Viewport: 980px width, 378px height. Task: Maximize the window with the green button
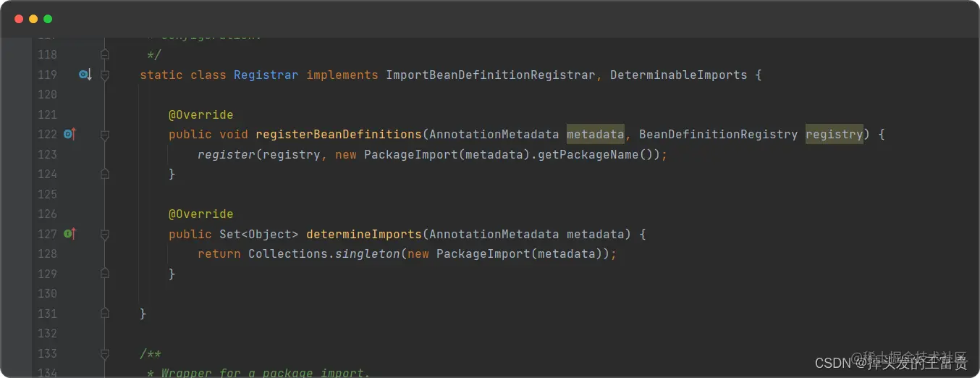pos(48,19)
